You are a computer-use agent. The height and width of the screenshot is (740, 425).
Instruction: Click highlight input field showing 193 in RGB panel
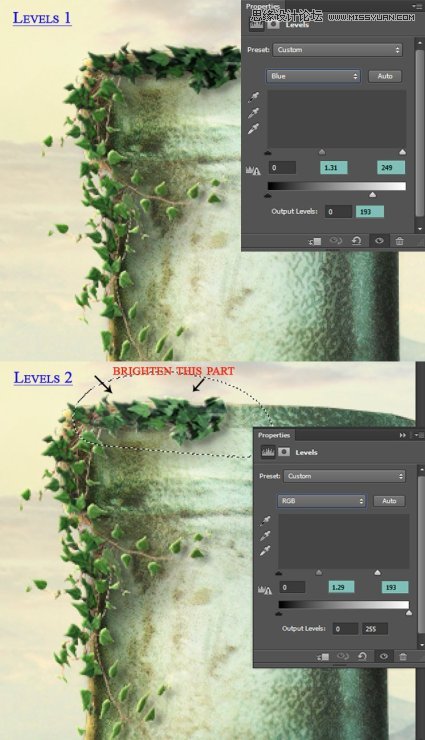pyautogui.click(x=395, y=588)
